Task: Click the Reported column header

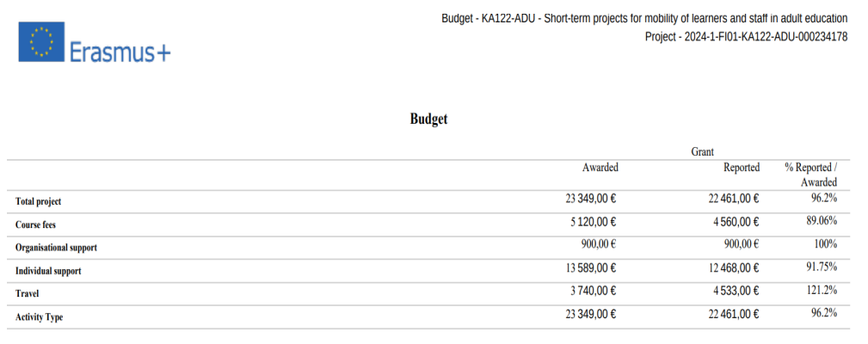Action: pyautogui.click(x=741, y=168)
